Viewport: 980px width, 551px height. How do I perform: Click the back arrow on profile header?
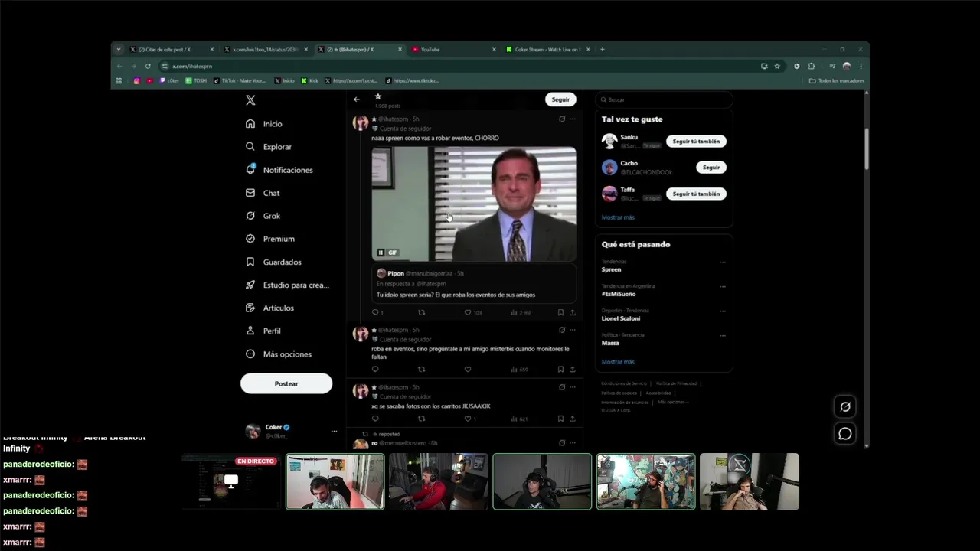click(356, 99)
